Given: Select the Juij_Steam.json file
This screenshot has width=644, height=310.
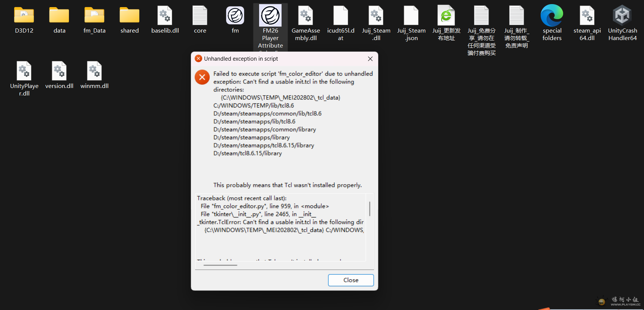Looking at the screenshot, I should [x=411, y=16].
